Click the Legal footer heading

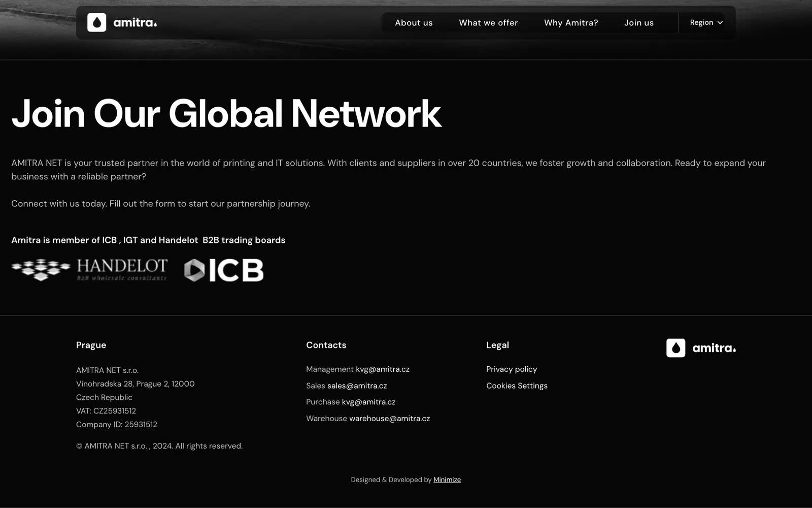tap(497, 345)
